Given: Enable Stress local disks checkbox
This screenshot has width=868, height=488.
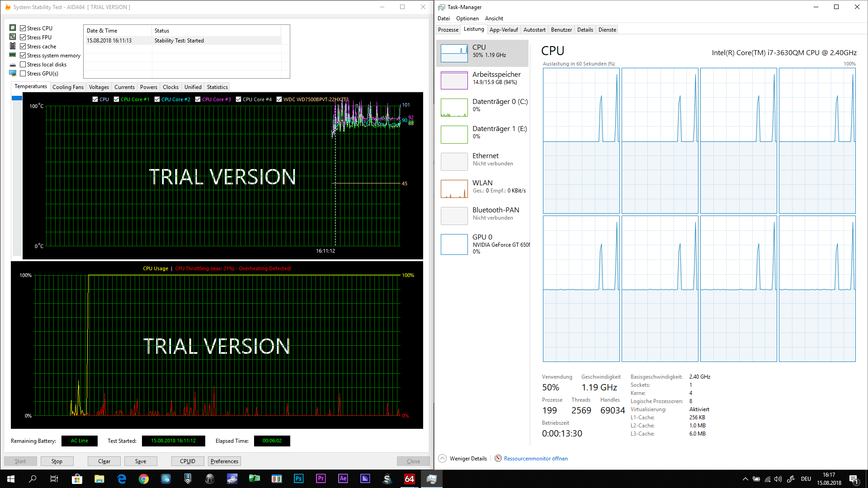Looking at the screenshot, I should [x=23, y=65].
